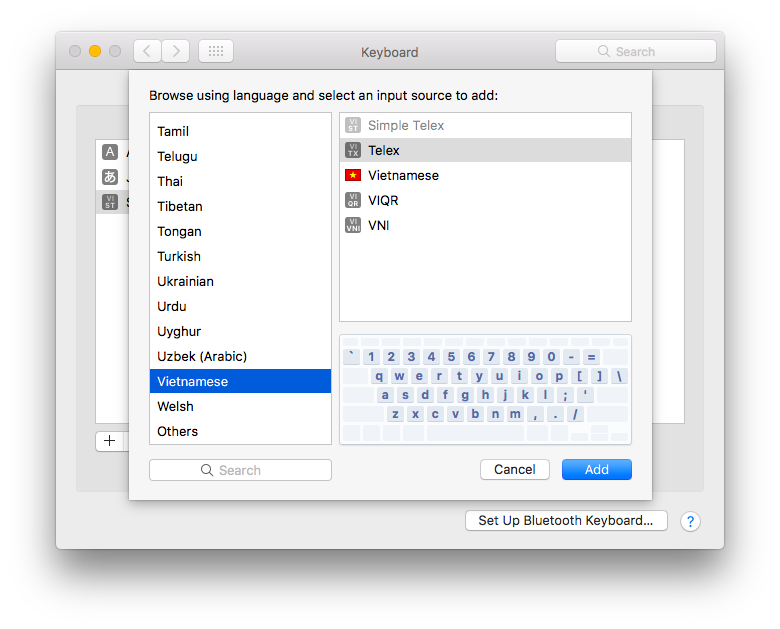Click the q key in the keyboard preview

(379, 376)
